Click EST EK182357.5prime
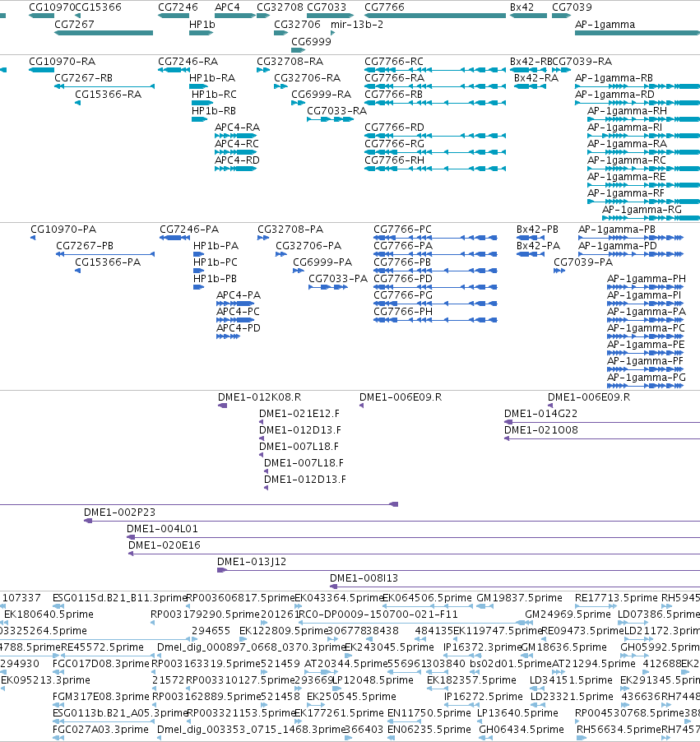 [471, 680]
